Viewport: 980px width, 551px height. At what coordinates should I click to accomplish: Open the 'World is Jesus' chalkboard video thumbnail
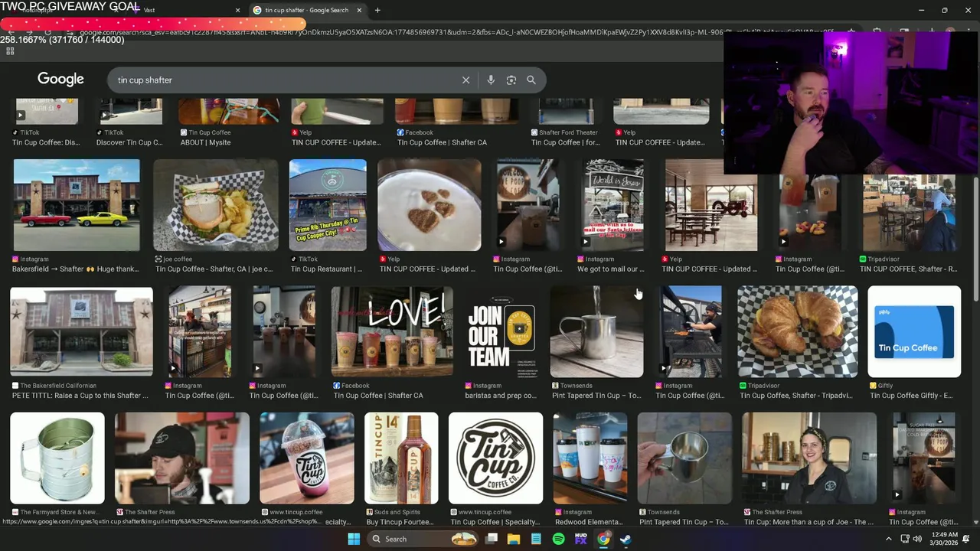point(614,205)
